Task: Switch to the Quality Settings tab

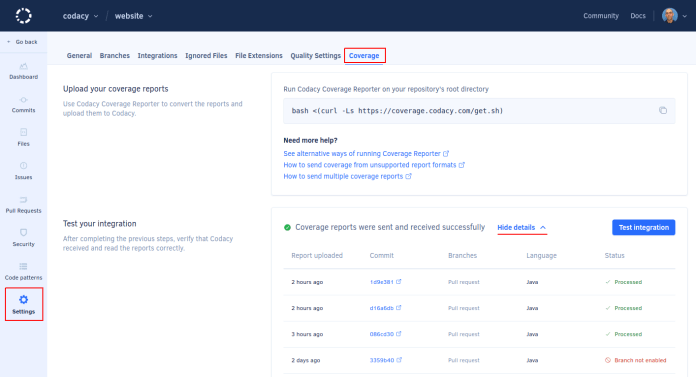Action: [x=316, y=56]
